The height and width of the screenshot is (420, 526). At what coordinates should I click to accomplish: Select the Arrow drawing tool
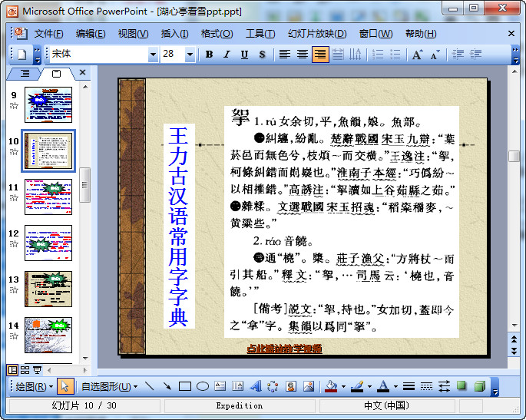[x=167, y=386]
